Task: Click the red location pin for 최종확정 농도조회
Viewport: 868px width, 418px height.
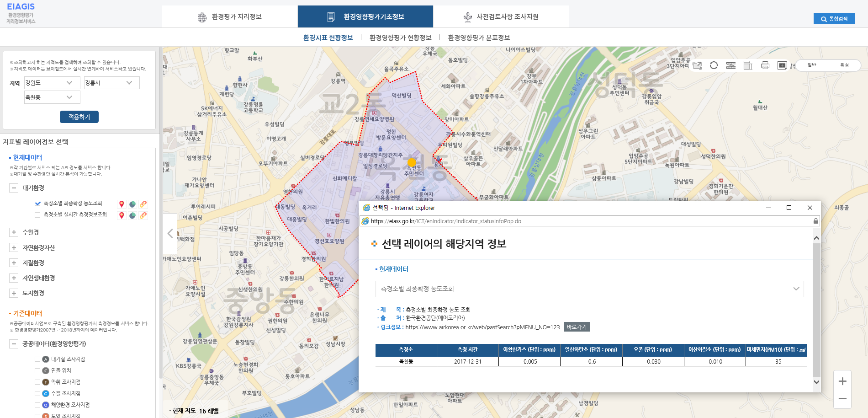Action: (x=122, y=204)
